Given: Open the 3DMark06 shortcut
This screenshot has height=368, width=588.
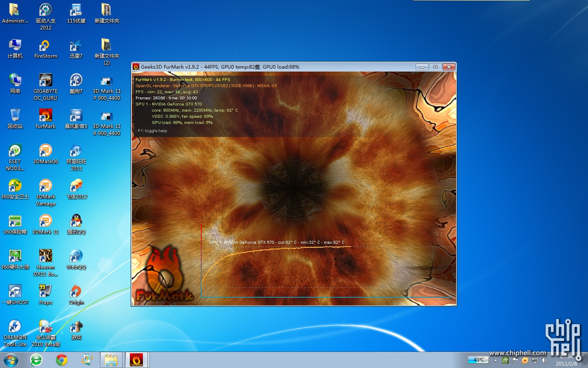Looking at the screenshot, I should coord(45,154).
